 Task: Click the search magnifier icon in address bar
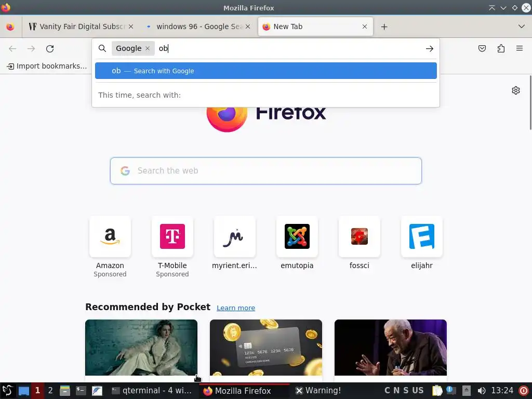coord(102,48)
